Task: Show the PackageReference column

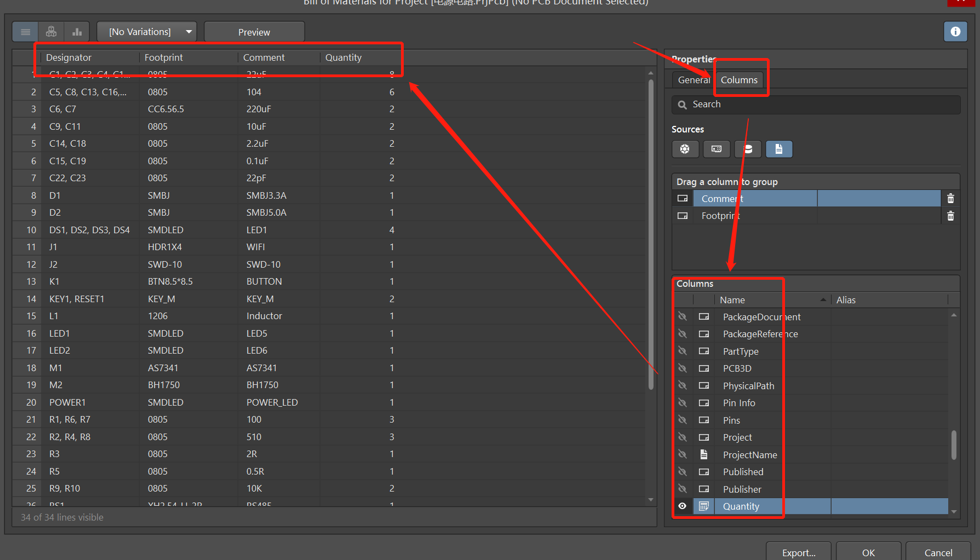Action: [x=683, y=334]
